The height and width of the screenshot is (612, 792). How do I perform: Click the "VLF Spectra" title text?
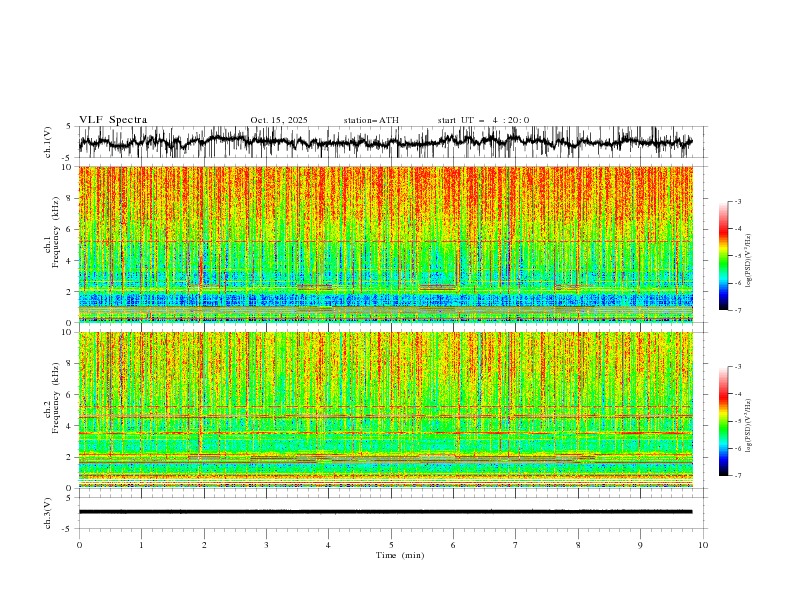113,120
